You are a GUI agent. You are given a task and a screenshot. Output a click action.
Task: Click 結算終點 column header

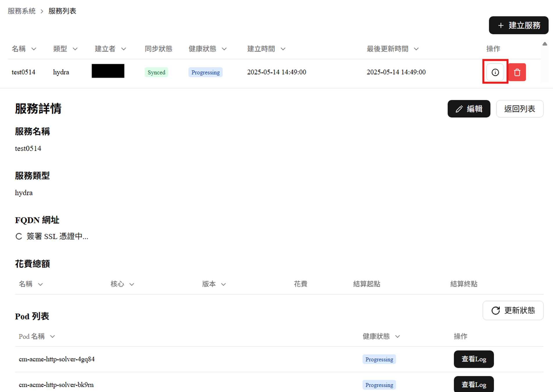[x=464, y=284]
